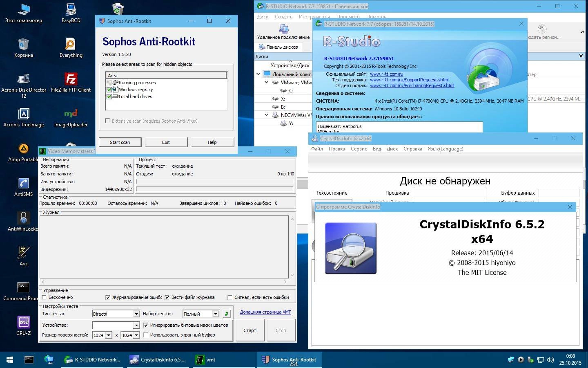Select Панель дисков tab in R-Studio
This screenshot has height=368, width=588.
pyautogui.click(x=279, y=47)
